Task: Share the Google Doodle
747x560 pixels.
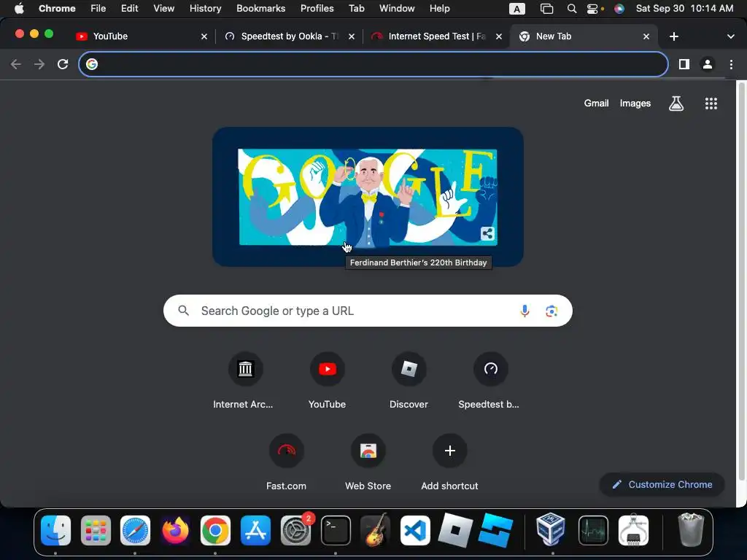Action: [487, 234]
